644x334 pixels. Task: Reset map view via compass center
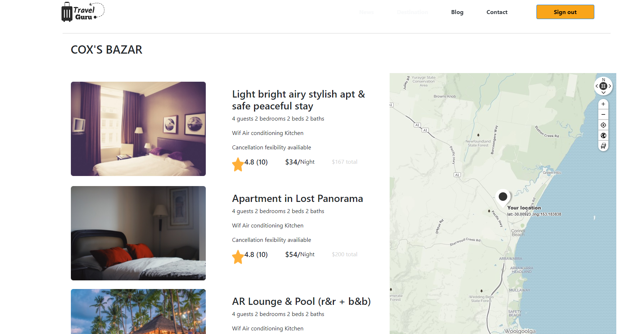pos(603,86)
